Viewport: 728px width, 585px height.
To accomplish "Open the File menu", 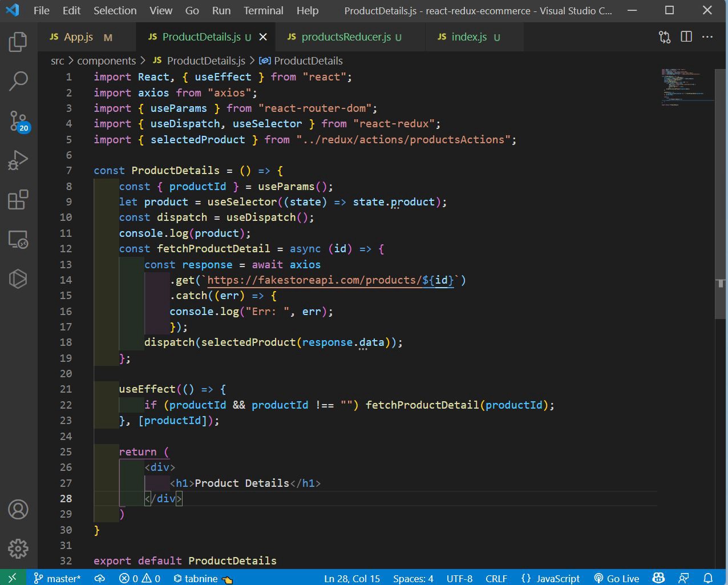I will (x=42, y=10).
